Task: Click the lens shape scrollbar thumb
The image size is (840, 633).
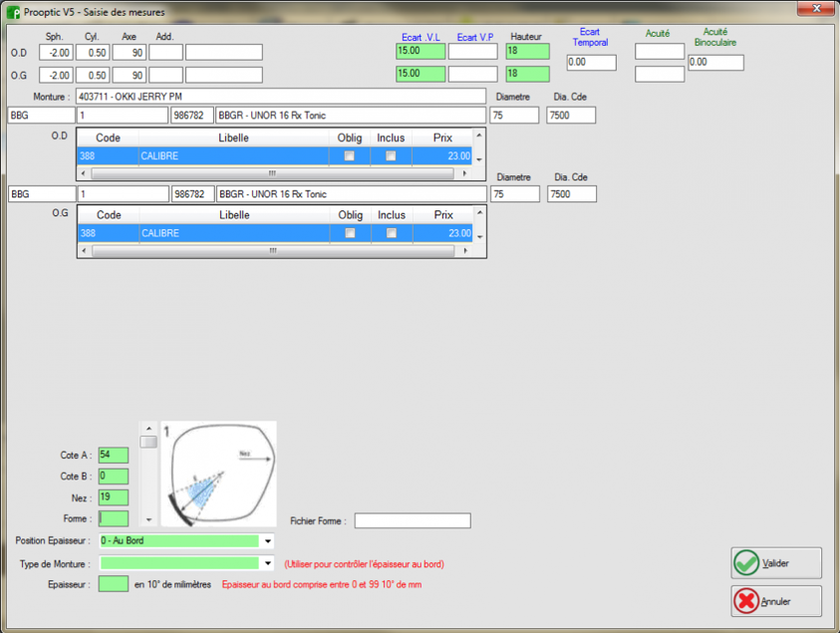Action: coord(148,442)
